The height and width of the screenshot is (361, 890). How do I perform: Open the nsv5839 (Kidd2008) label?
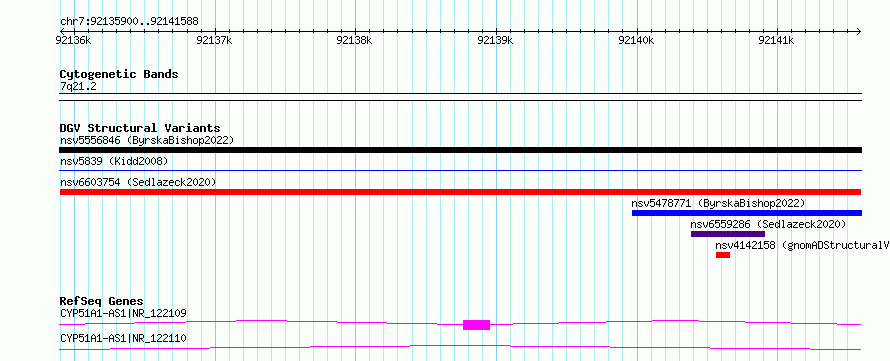(114, 161)
